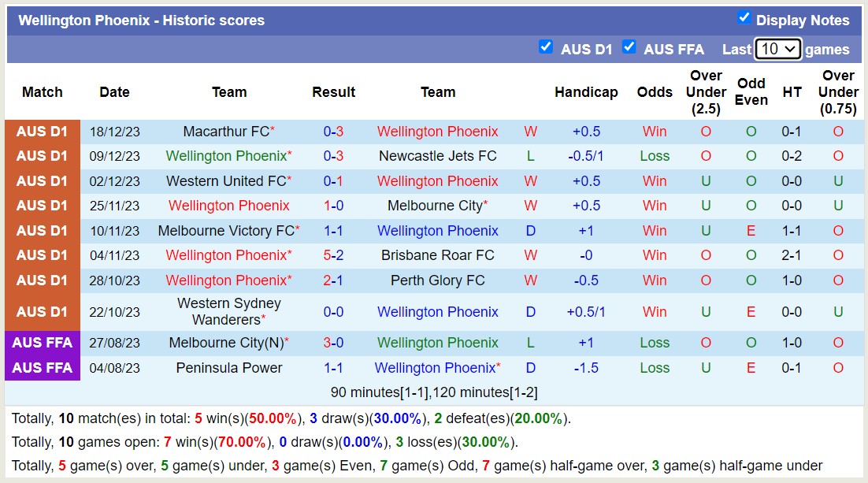Disable the AUS FFA filter checkbox
Screen dimensions: 868x483
629,47
